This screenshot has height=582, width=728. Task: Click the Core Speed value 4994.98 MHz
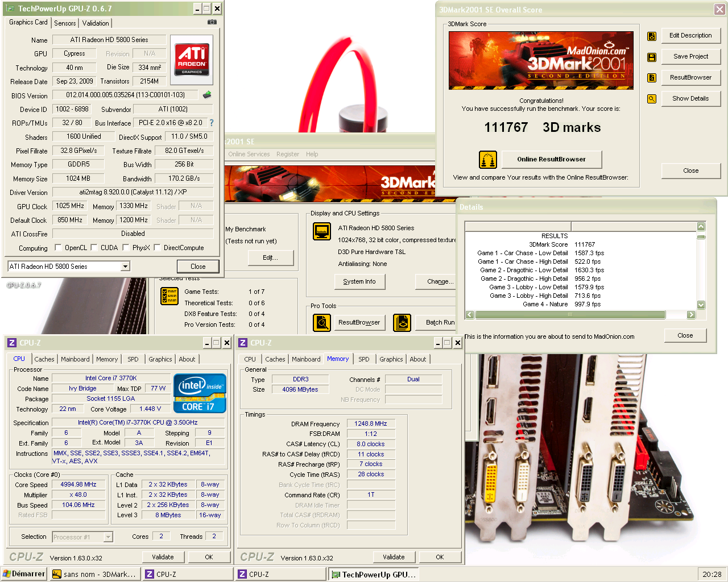click(x=78, y=485)
